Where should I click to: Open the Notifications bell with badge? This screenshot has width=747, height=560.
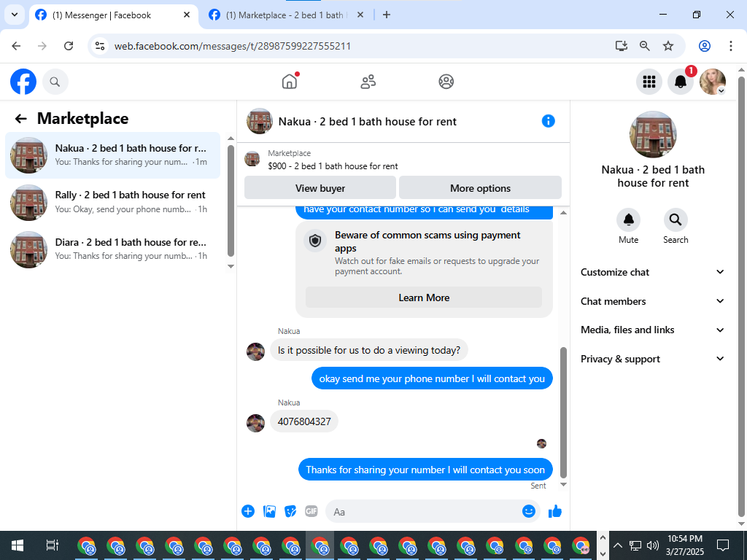(x=681, y=82)
